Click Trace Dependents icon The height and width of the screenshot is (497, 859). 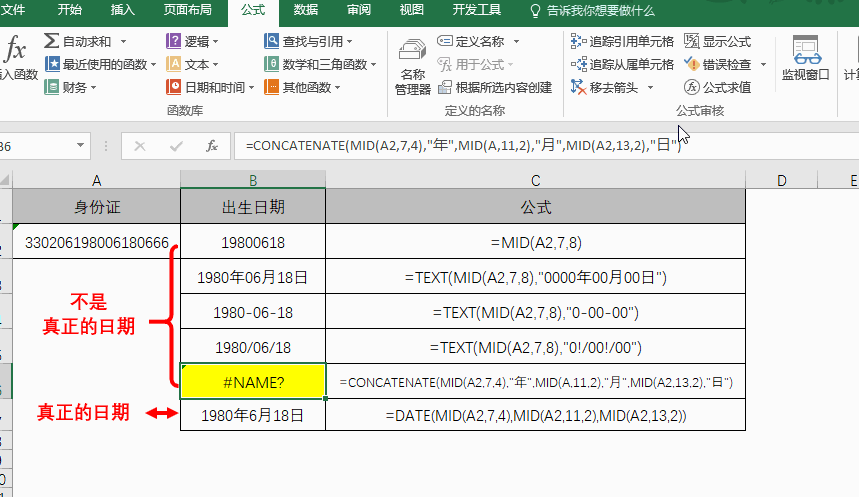point(578,64)
